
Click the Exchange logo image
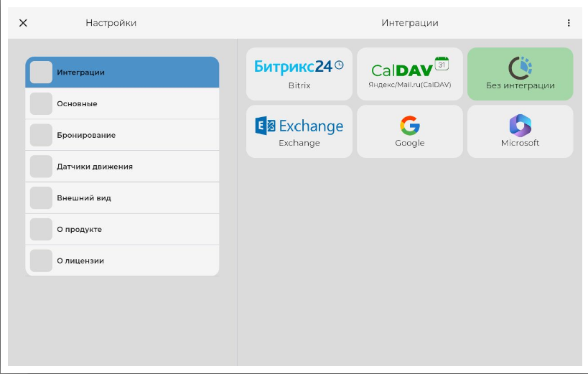(299, 126)
